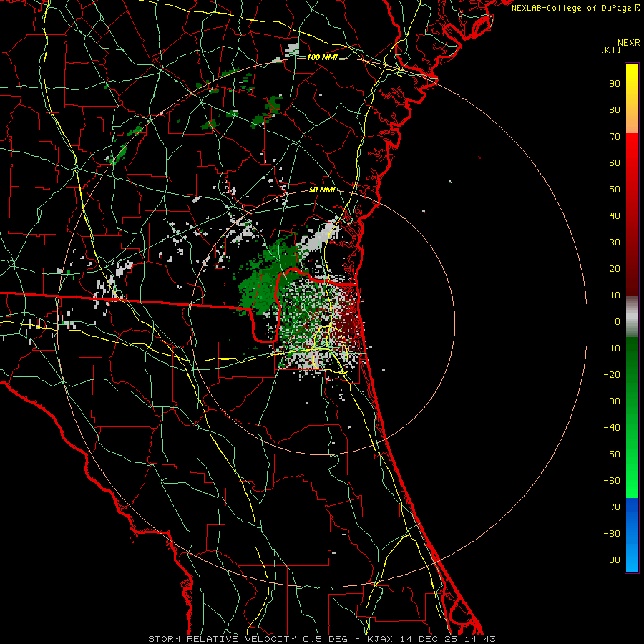Click the NEXR label above the color scale

(x=628, y=43)
